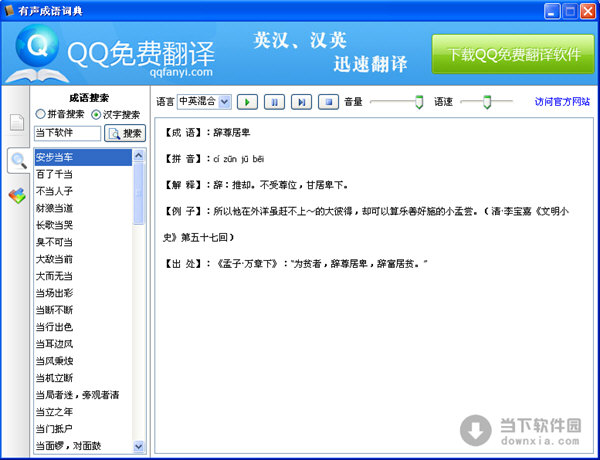Adjust the 音量 volume slider
The image size is (600, 460).
419,102
